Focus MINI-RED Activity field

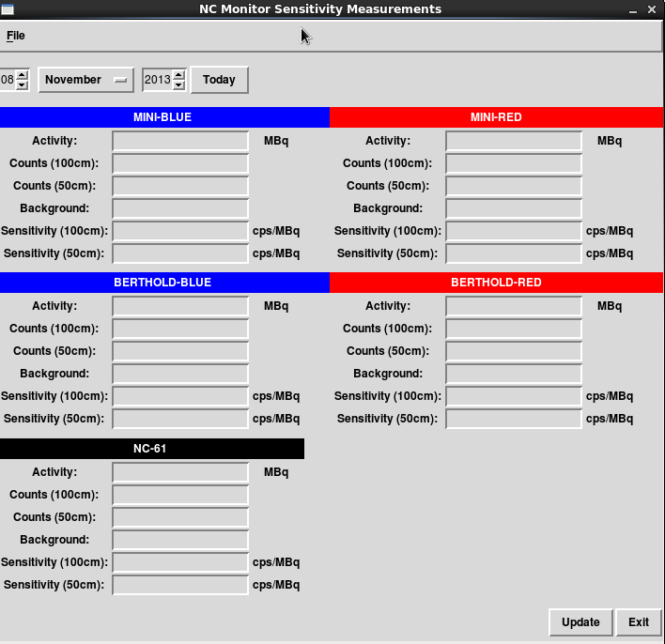point(514,141)
